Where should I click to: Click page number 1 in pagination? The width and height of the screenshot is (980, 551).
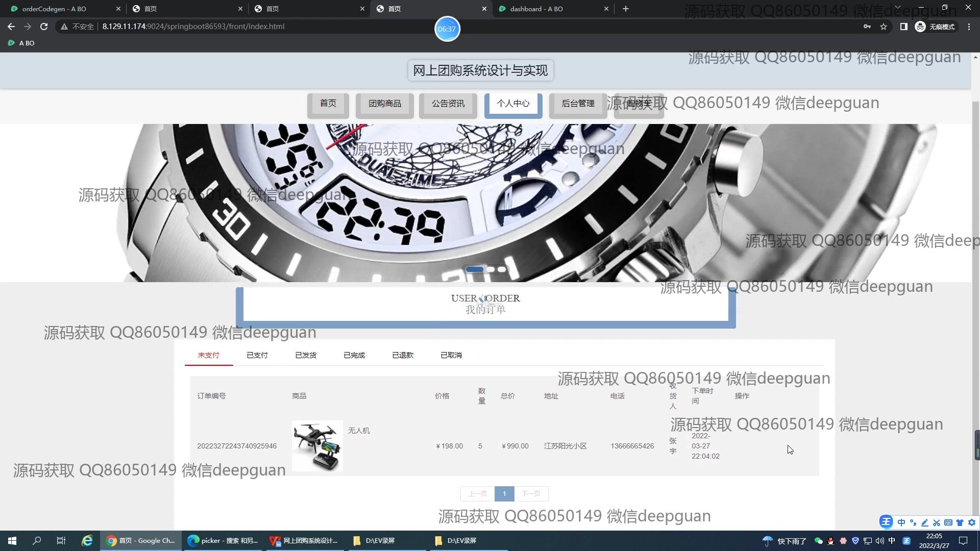tap(504, 493)
